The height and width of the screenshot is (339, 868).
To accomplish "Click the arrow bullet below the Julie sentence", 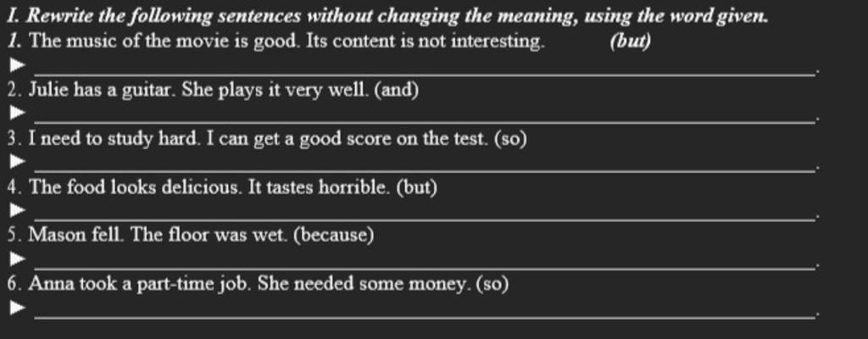I will tap(17, 113).
